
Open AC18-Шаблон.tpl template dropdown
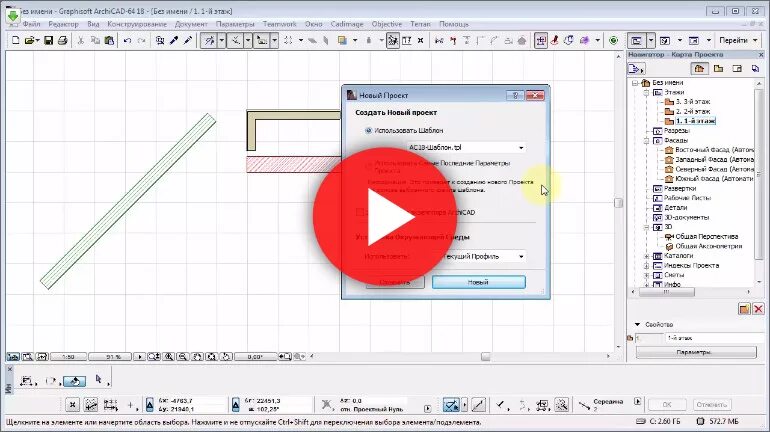[466, 147]
